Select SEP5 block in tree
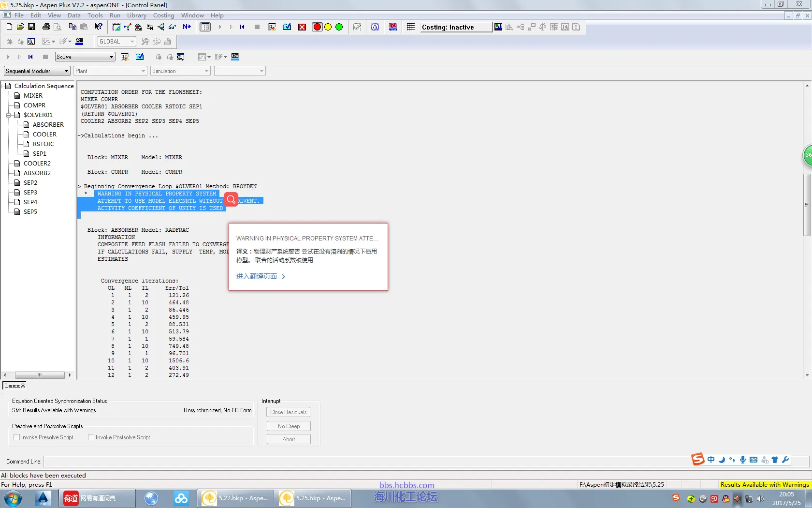The image size is (812, 508). 30,212
